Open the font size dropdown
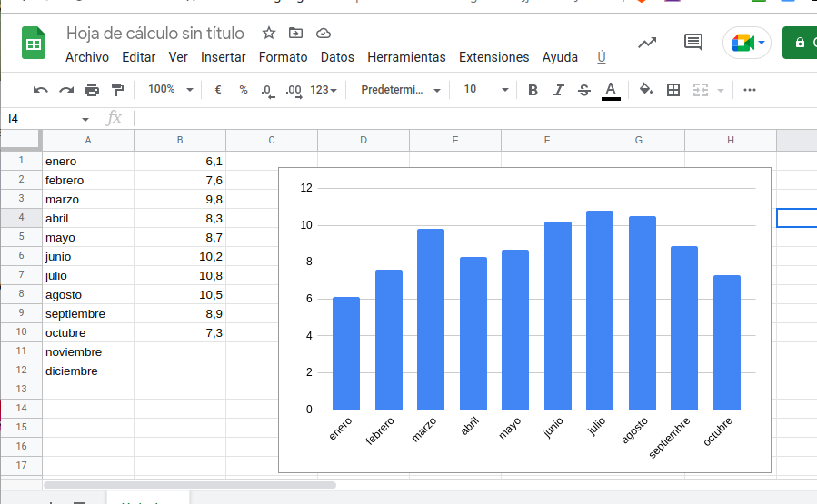 point(486,90)
